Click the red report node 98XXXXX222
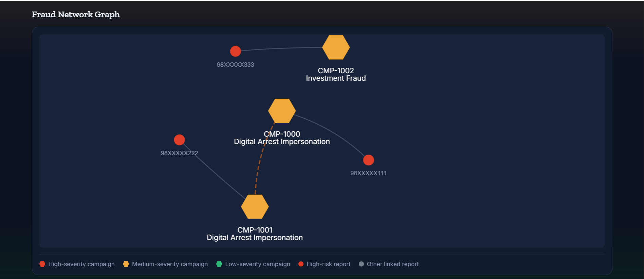 (x=179, y=140)
